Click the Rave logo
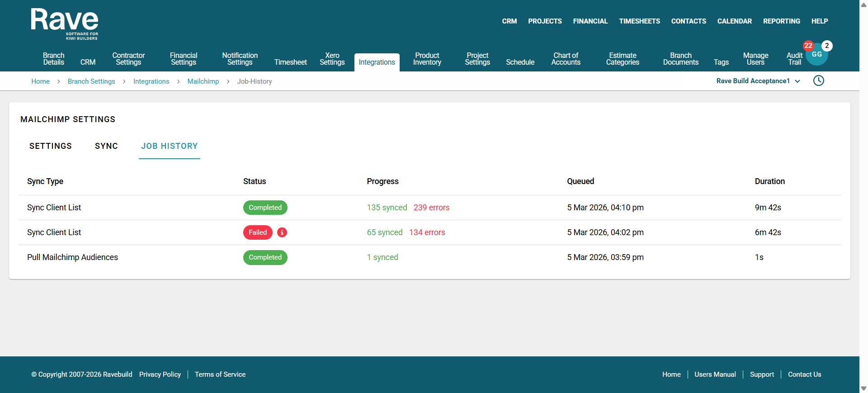Image resolution: width=868 pixels, height=393 pixels. tap(65, 24)
